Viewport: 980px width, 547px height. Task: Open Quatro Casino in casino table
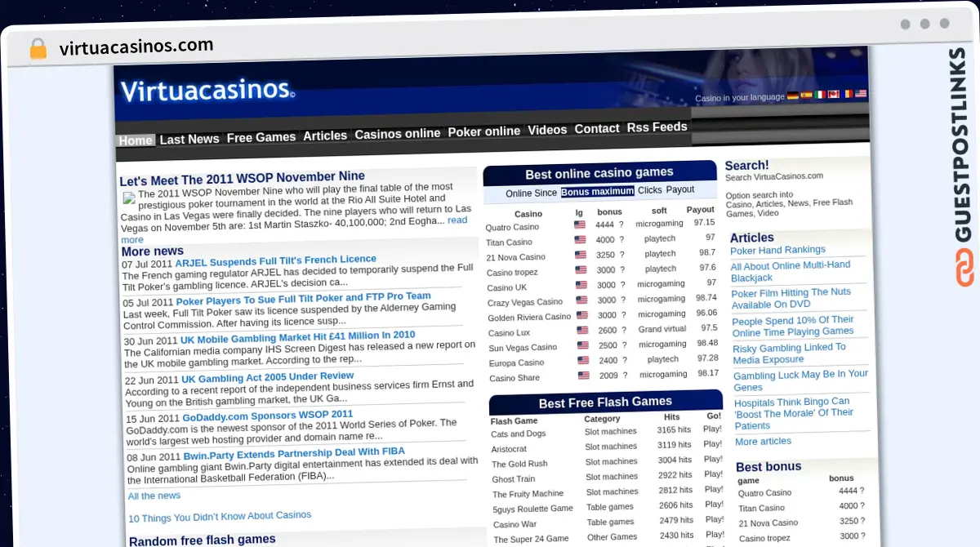pyautogui.click(x=513, y=228)
